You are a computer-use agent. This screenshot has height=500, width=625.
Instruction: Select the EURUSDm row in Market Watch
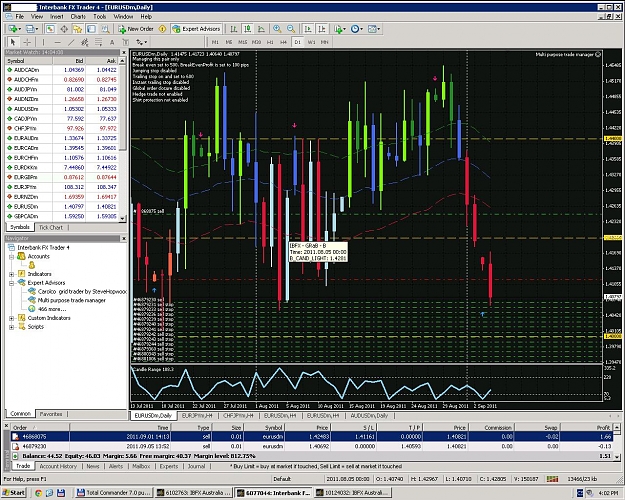[x=62, y=207]
